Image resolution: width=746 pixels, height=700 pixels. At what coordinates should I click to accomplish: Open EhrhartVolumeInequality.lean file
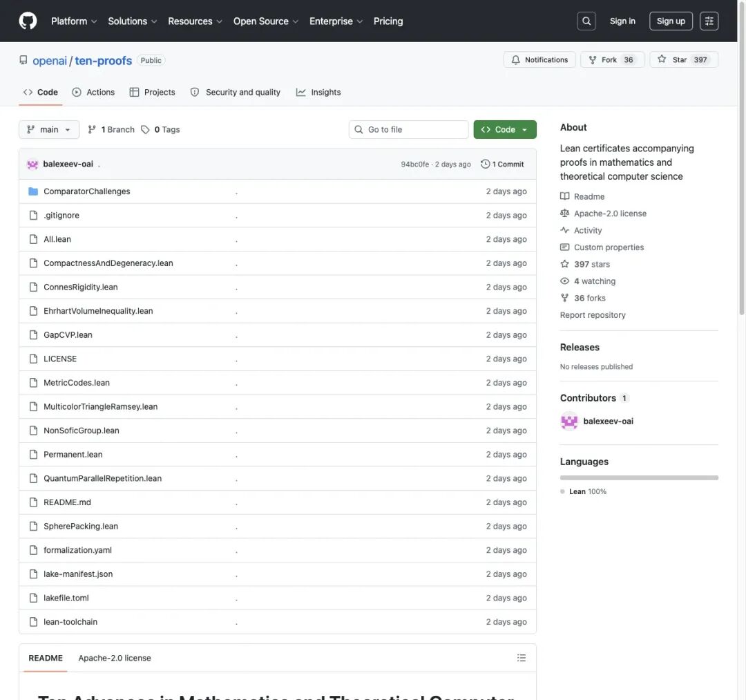point(98,311)
